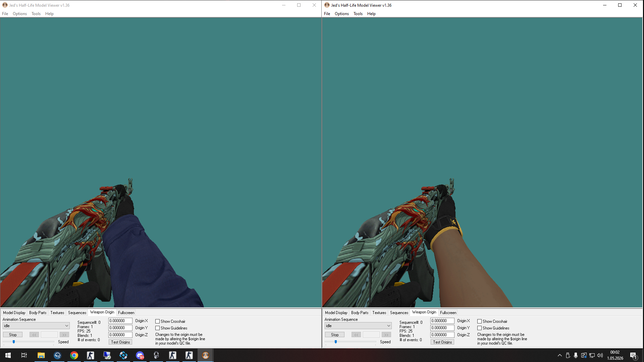
Task: Switch to Model Display tab in right window
Action: 336,313
